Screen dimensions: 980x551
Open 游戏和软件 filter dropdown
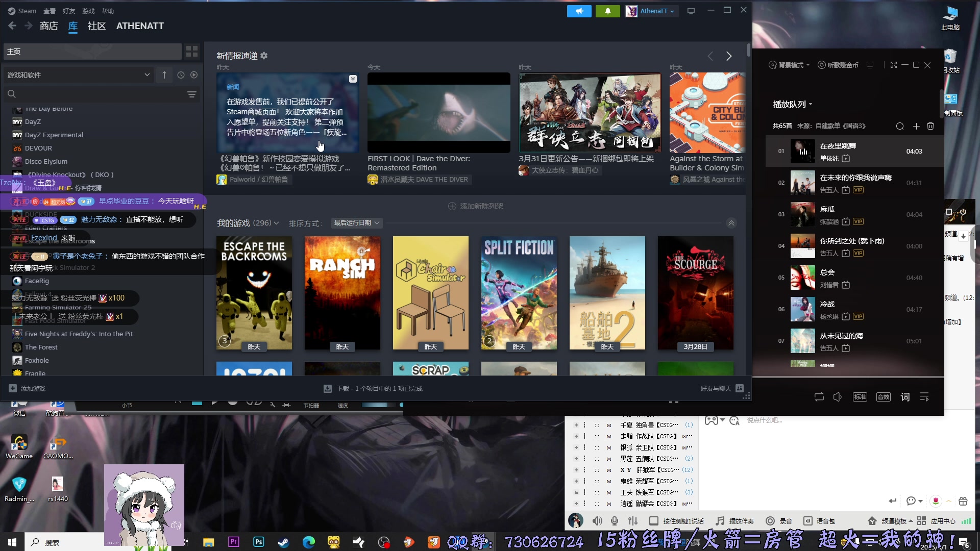(x=78, y=75)
